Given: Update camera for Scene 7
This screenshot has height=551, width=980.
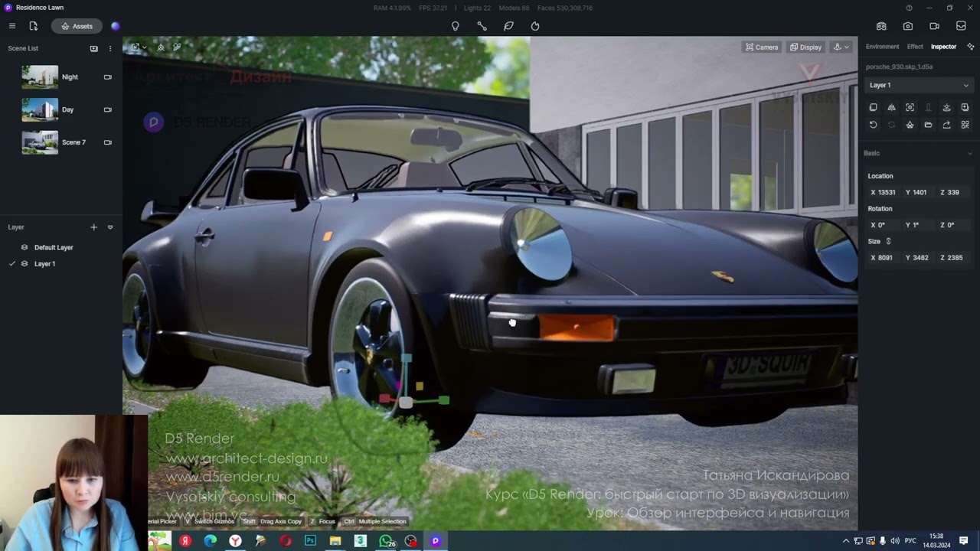Looking at the screenshot, I should point(108,142).
